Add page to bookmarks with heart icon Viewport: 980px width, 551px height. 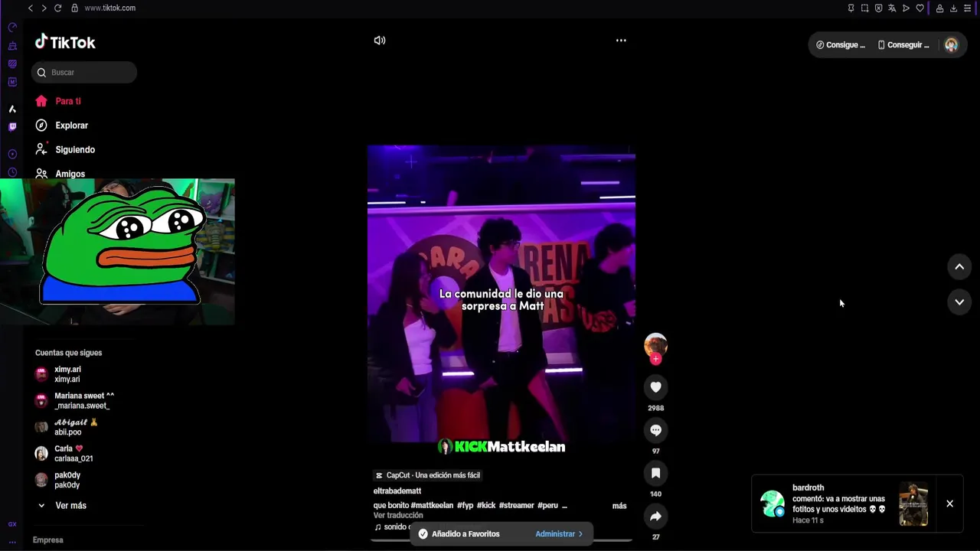pyautogui.click(x=920, y=8)
